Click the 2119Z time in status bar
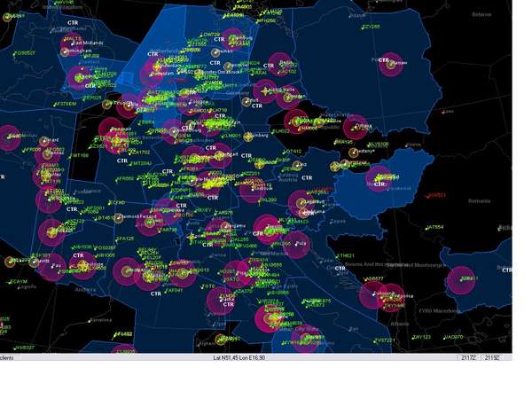This screenshot has height=399, width=532. 492,357
